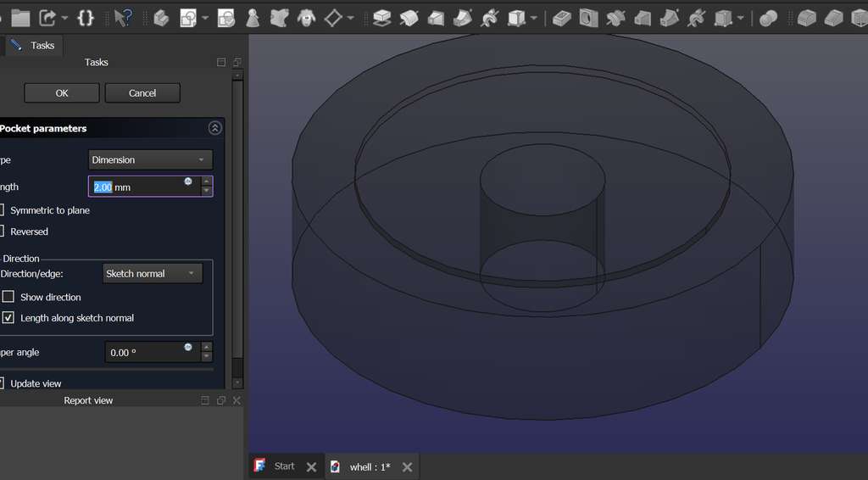Select the Subtractive loft tool
This screenshot has width=868, height=480.
point(643,19)
